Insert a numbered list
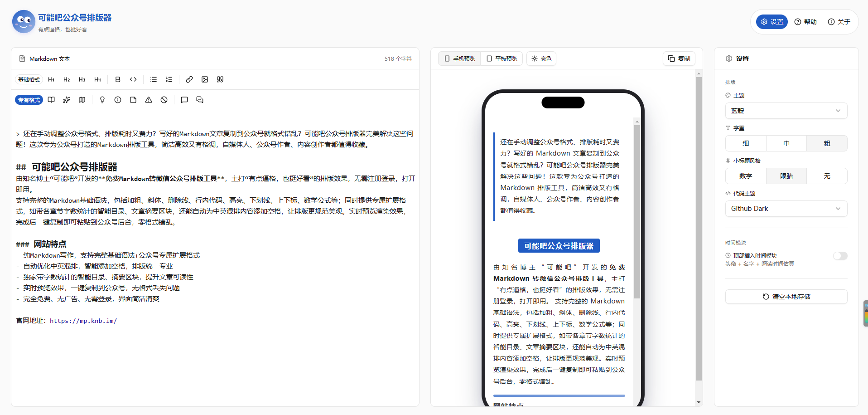The width and height of the screenshot is (868, 415). click(169, 79)
